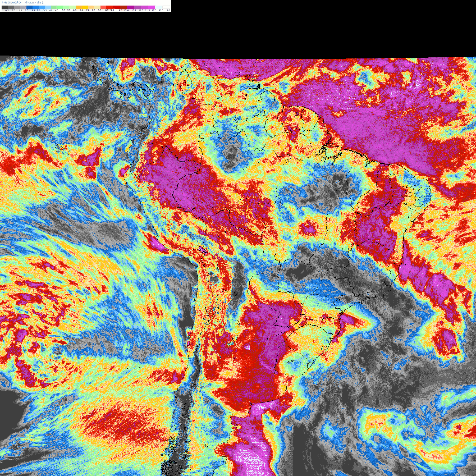Select the dark blue swatch at 2.0

(29, 7)
